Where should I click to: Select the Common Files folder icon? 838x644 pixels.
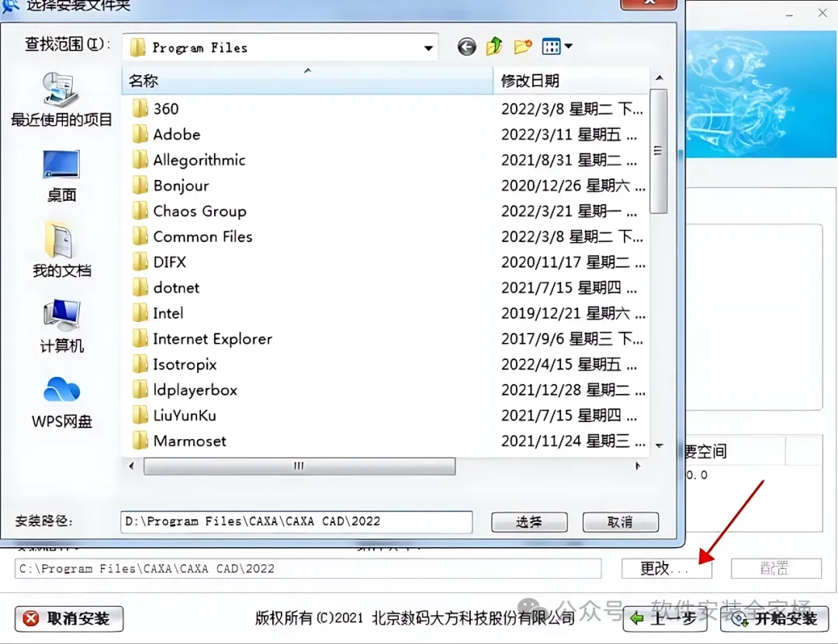pyautogui.click(x=140, y=236)
